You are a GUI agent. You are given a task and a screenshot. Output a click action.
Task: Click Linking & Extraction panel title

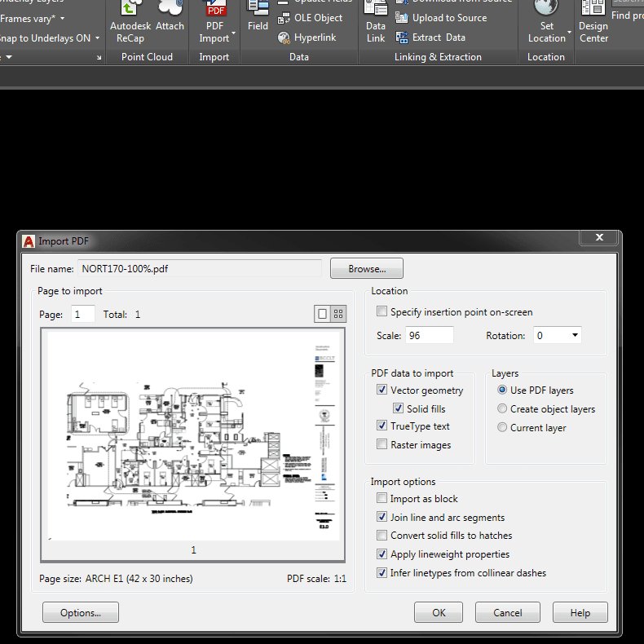[438, 57]
